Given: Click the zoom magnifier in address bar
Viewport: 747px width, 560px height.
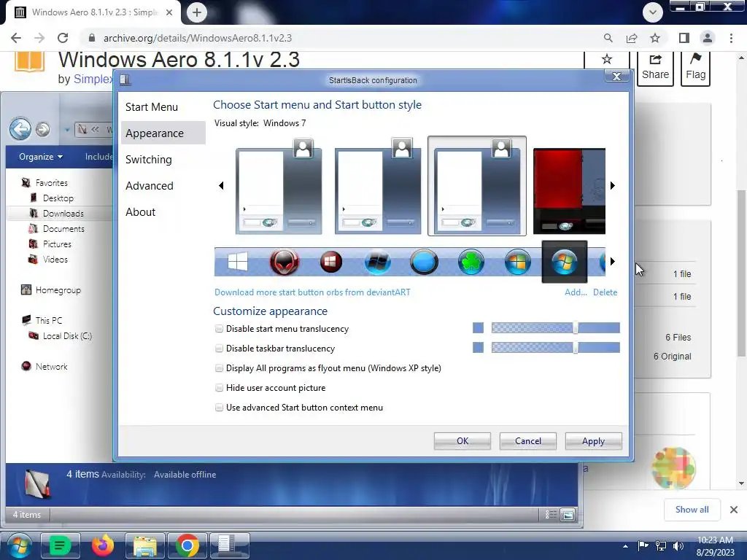Looking at the screenshot, I should pos(608,38).
